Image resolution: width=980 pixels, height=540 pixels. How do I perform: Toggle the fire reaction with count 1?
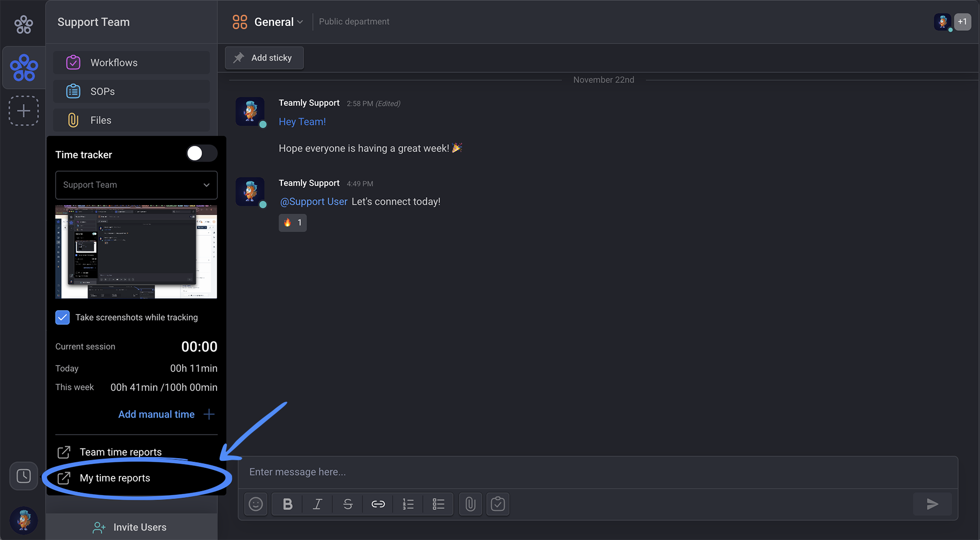[293, 222]
